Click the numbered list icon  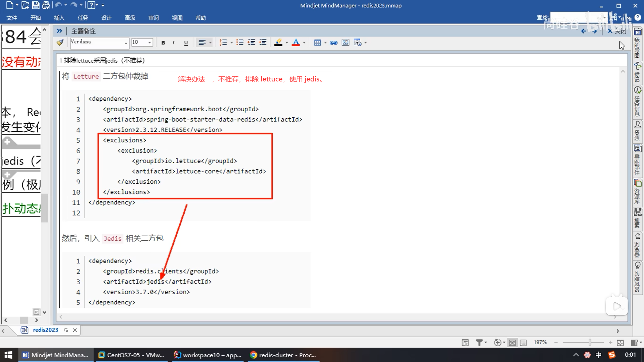pos(223,43)
